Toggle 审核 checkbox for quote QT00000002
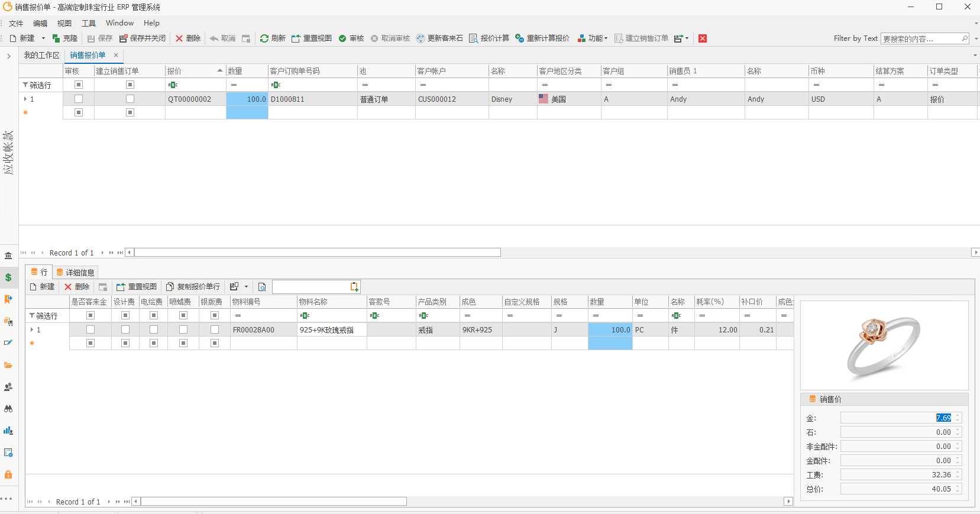Image resolution: width=980 pixels, height=514 pixels. [79, 99]
